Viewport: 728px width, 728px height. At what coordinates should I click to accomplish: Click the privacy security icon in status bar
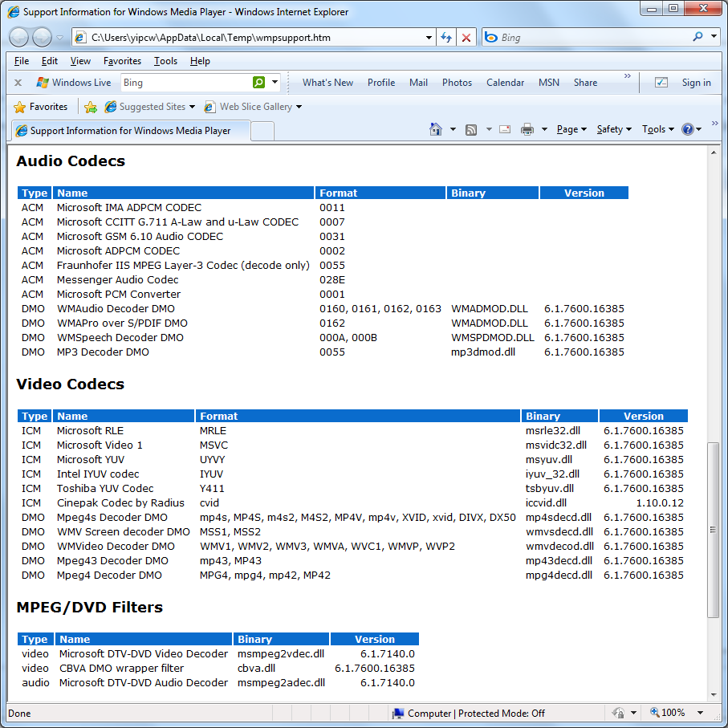pyautogui.click(x=618, y=713)
